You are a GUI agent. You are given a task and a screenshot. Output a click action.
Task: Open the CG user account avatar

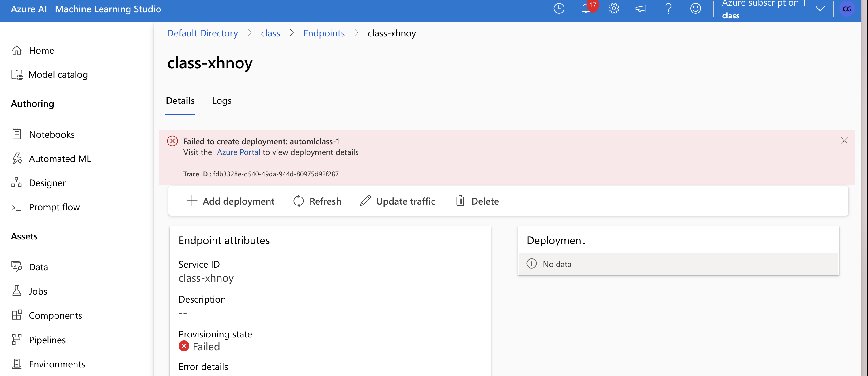847,9
